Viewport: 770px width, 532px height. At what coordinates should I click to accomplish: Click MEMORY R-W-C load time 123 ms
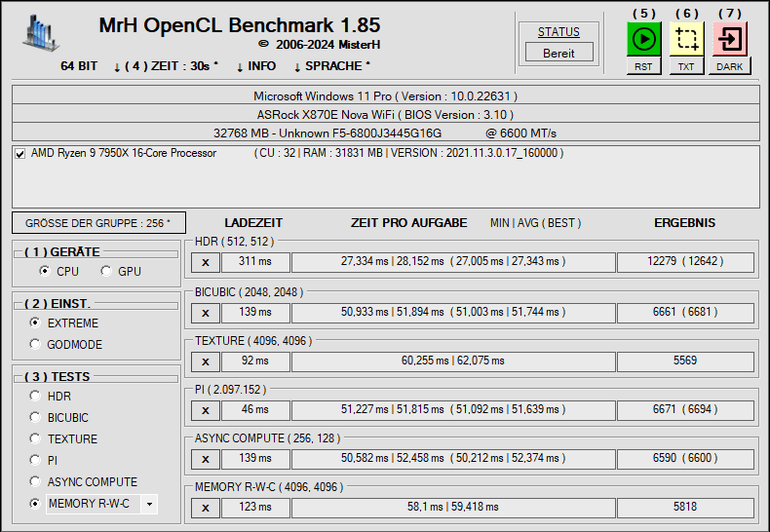[x=255, y=507]
